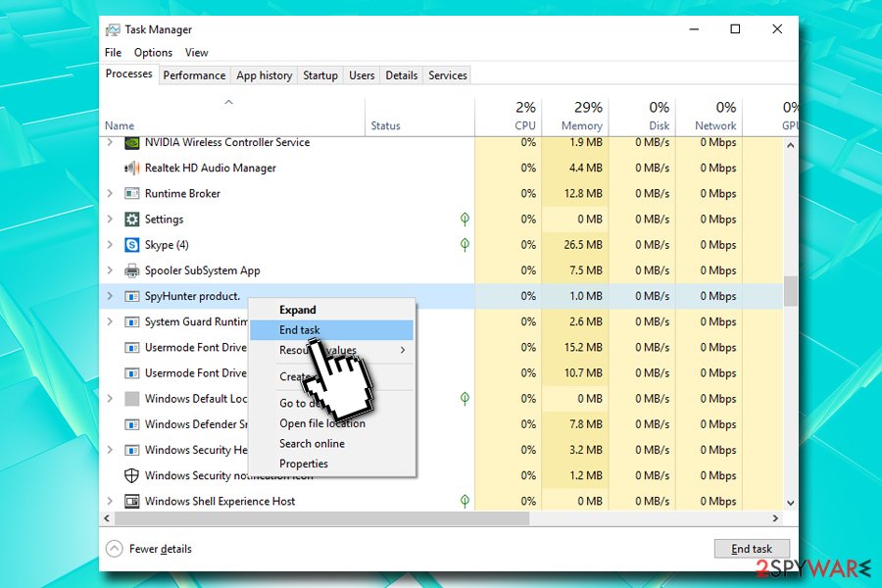The width and height of the screenshot is (882, 588).
Task: Click the vertical scrollbar up arrow
Action: pyautogui.click(x=790, y=145)
